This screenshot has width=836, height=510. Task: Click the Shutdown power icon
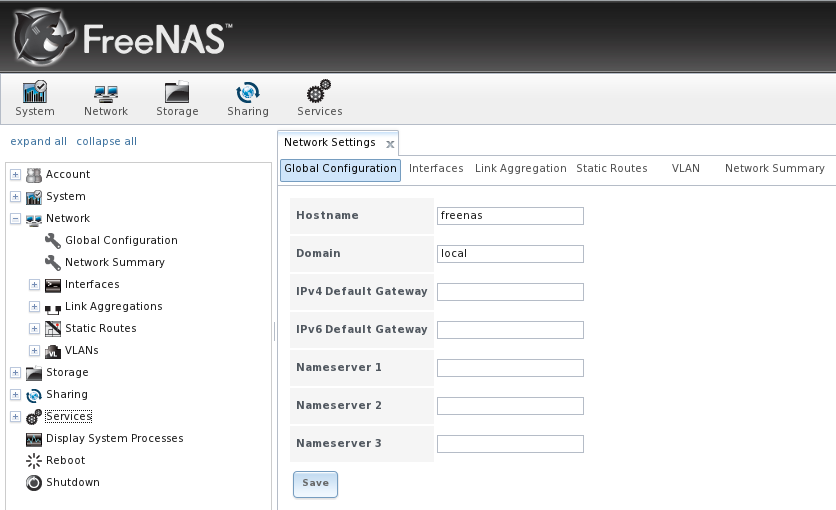pos(34,483)
